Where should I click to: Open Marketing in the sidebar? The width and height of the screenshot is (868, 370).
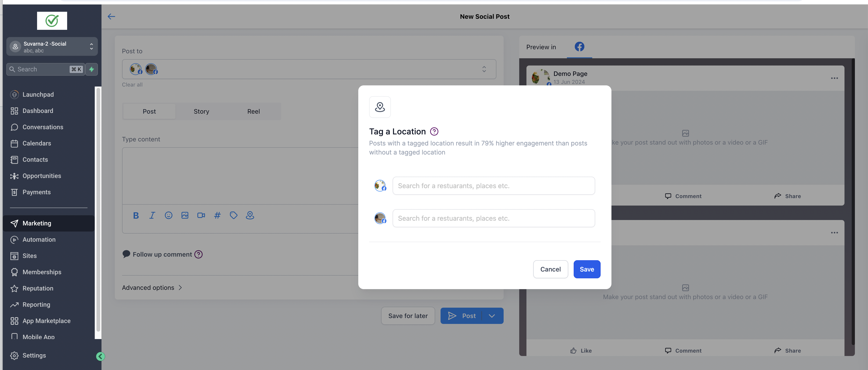pyautogui.click(x=37, y=223)
